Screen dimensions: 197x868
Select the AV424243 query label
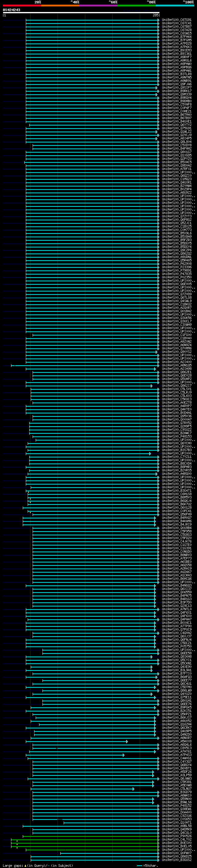(x=11, y=10)
